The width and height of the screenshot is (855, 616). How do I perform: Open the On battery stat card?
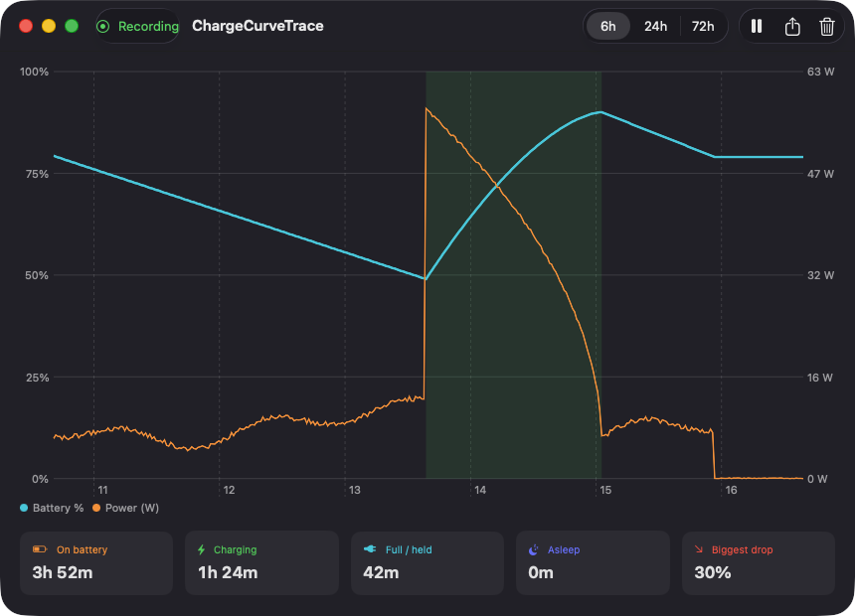[96, 563]
